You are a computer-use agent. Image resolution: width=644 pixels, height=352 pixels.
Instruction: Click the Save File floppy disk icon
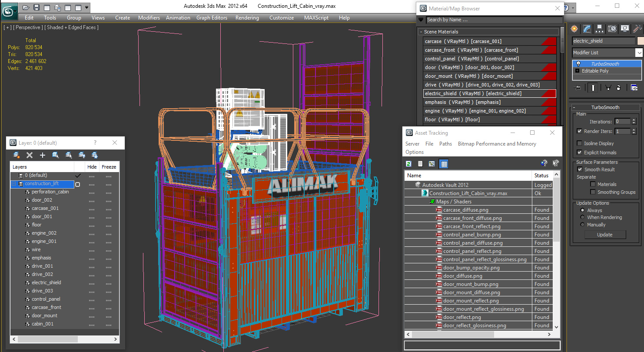tap(37, 7)
